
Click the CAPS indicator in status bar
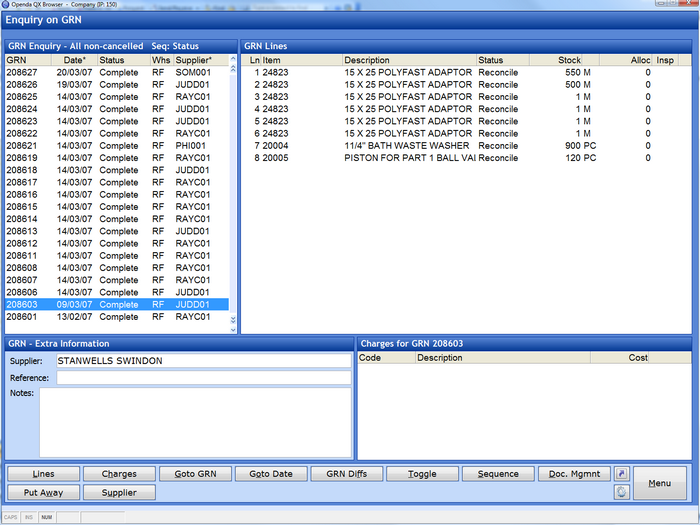(11, 517)
